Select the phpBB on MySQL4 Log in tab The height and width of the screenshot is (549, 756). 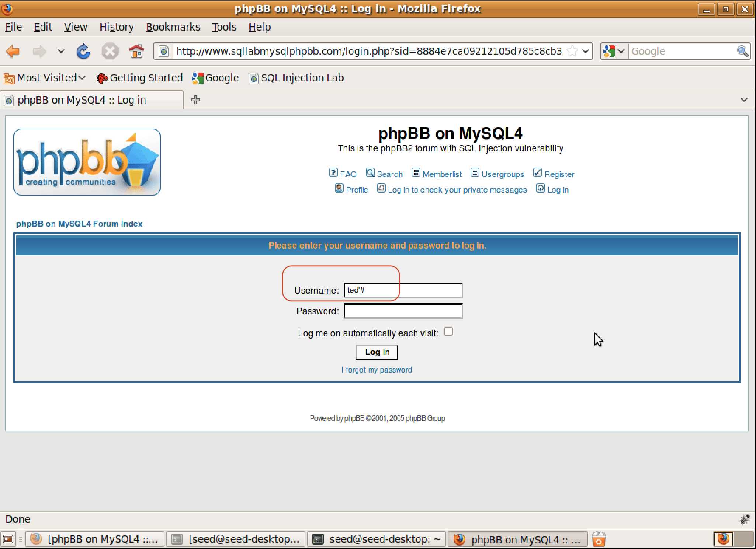pyautogui.click(x=92, y=100)
